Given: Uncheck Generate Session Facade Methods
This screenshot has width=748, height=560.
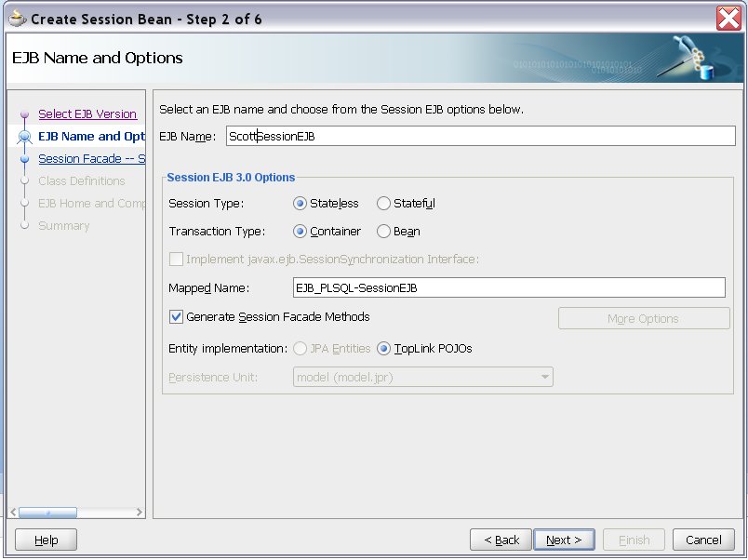Looking at the screenshot, I should [x=176, y=316].
